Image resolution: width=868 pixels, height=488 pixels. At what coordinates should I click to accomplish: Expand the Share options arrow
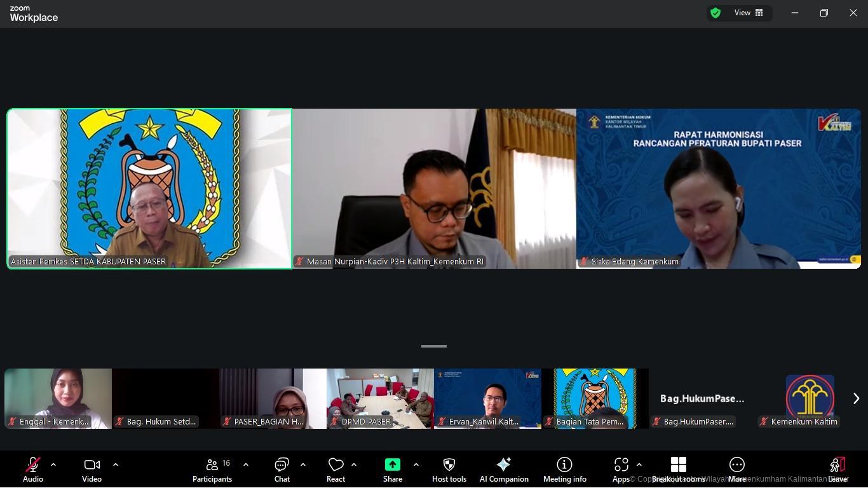click(416, 464)
